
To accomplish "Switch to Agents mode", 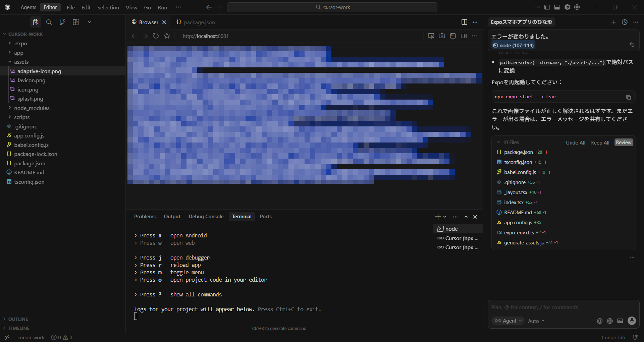I will coord(28,7).
